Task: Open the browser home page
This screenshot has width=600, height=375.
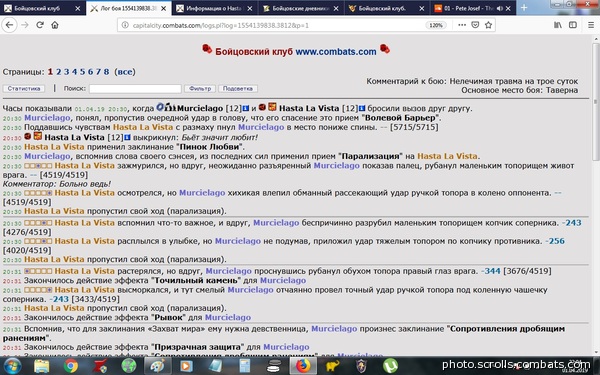Action: [55, 25]
